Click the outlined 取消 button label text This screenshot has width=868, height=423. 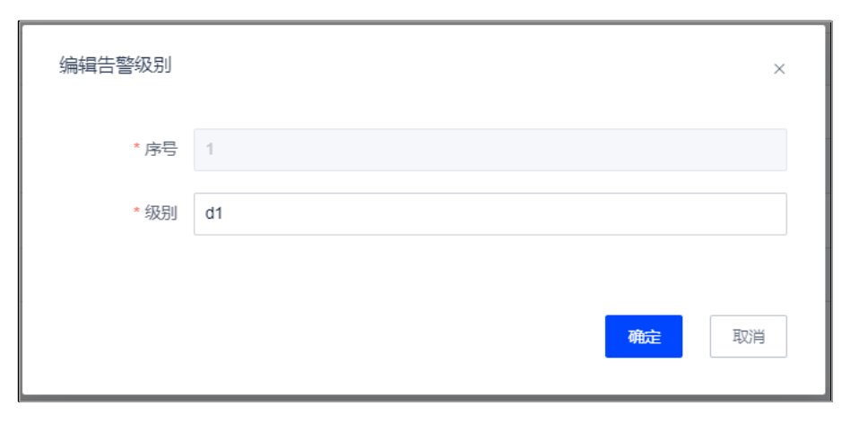tap(749, 337)
